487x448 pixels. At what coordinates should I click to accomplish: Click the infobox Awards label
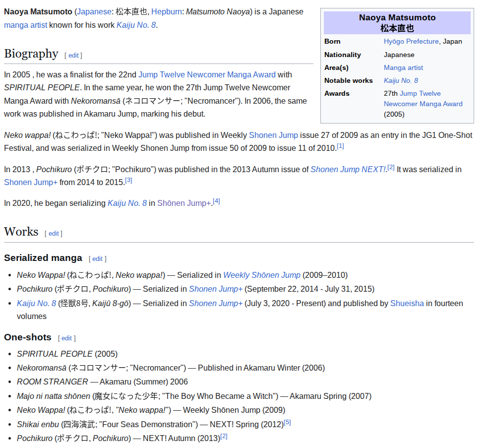pyautogui.click(x=337, y=94)
